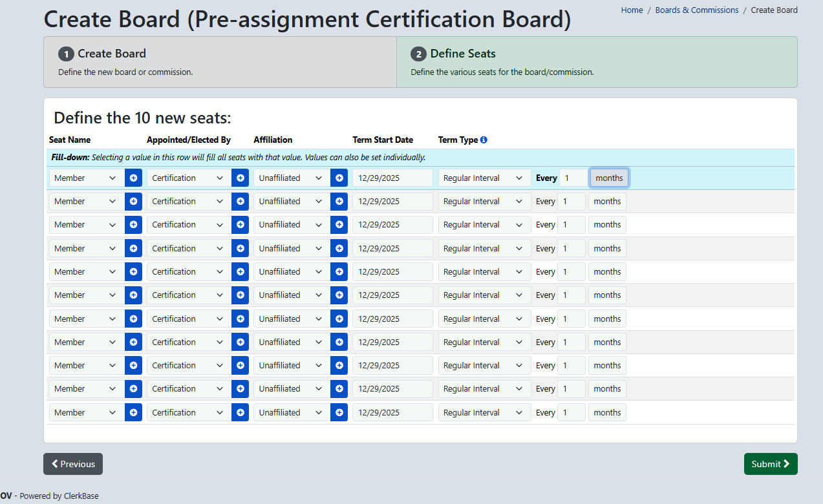Click the Term Type info icon
The width and height of the screenshot is (823, 504).
coord(484,140)
